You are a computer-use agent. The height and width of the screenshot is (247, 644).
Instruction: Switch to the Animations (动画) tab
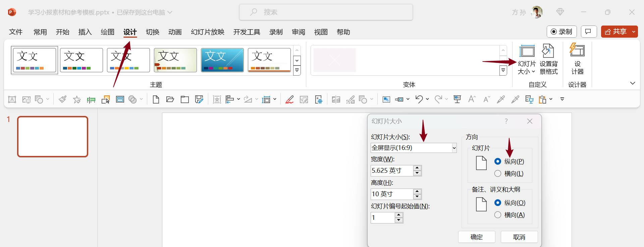175,32
